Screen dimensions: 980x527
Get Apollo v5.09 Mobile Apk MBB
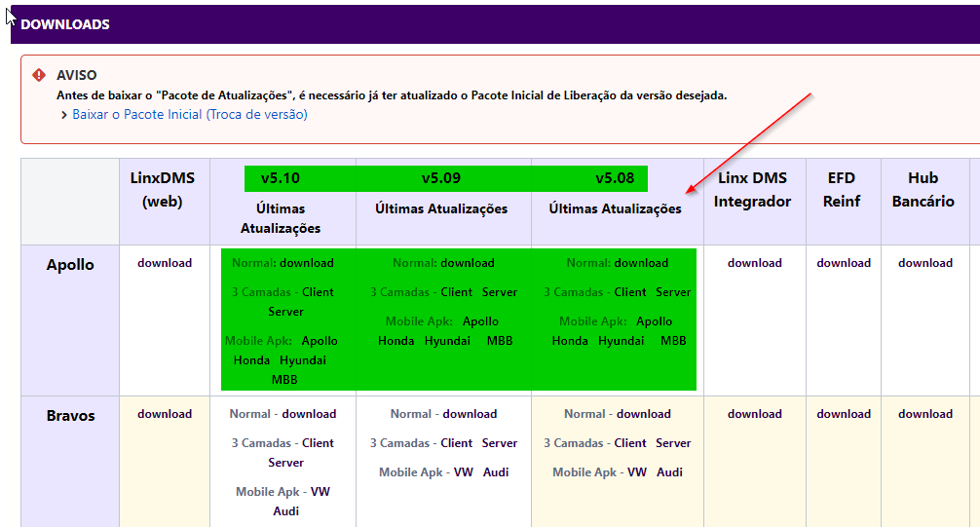tap(500, 341)
